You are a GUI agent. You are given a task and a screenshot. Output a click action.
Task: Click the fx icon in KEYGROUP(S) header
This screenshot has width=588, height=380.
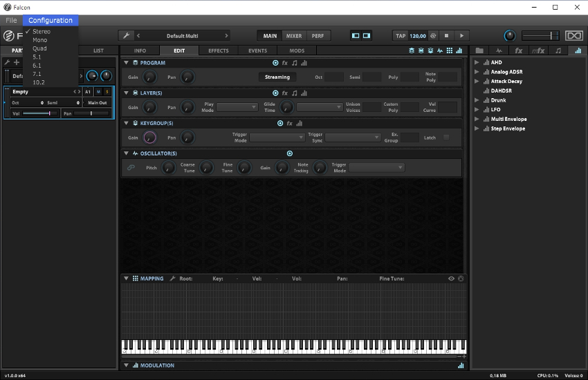tap(289, 123)
